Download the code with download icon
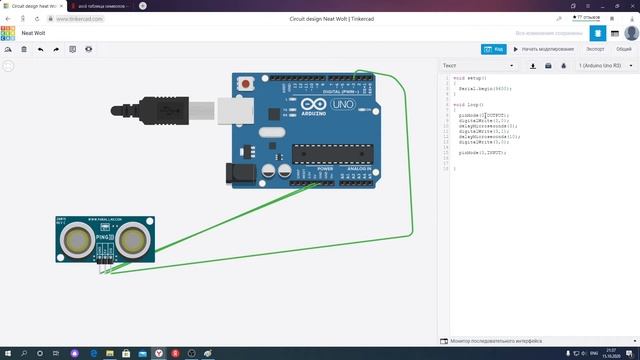 click(533, 66)
